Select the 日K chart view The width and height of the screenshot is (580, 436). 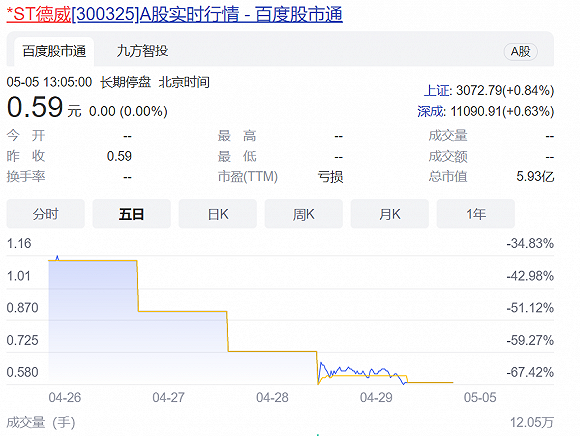(x=218, y=214)
